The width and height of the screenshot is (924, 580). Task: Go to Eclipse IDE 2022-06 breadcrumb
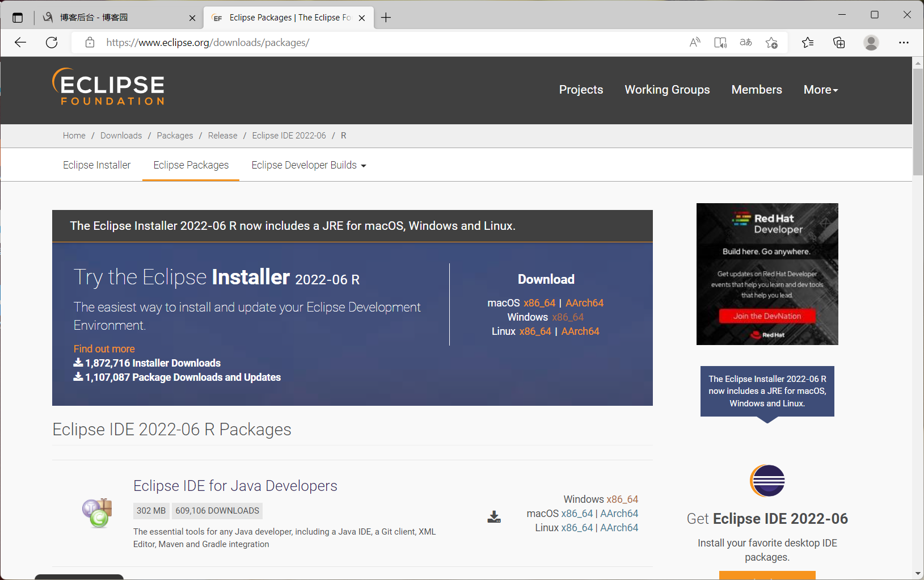tap(289, 136)
